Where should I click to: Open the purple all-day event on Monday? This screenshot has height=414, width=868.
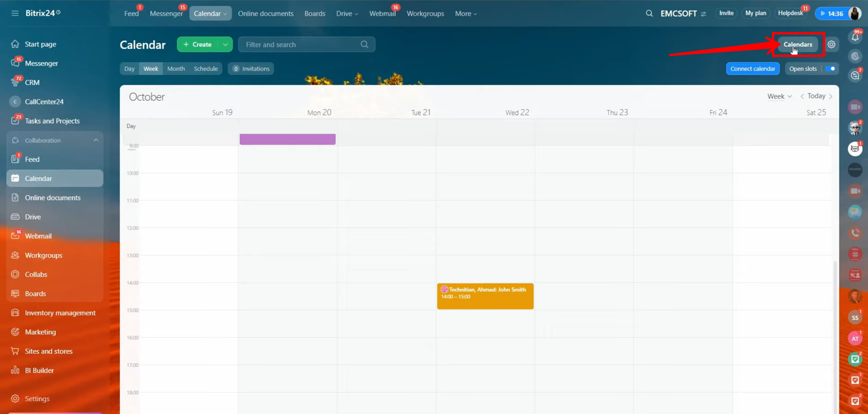(x=287, y=139)
